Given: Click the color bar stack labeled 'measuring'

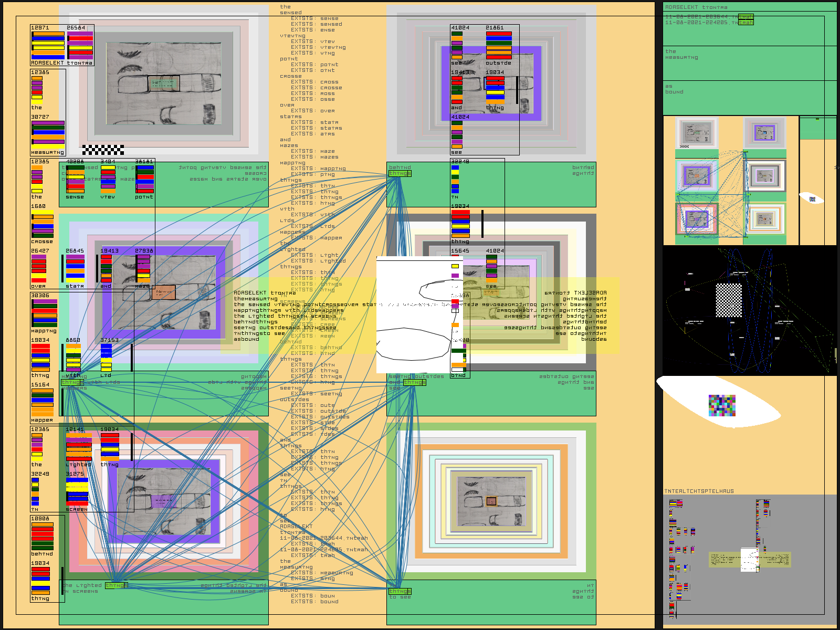Looking at the screenshot, I should click(48, 134).
